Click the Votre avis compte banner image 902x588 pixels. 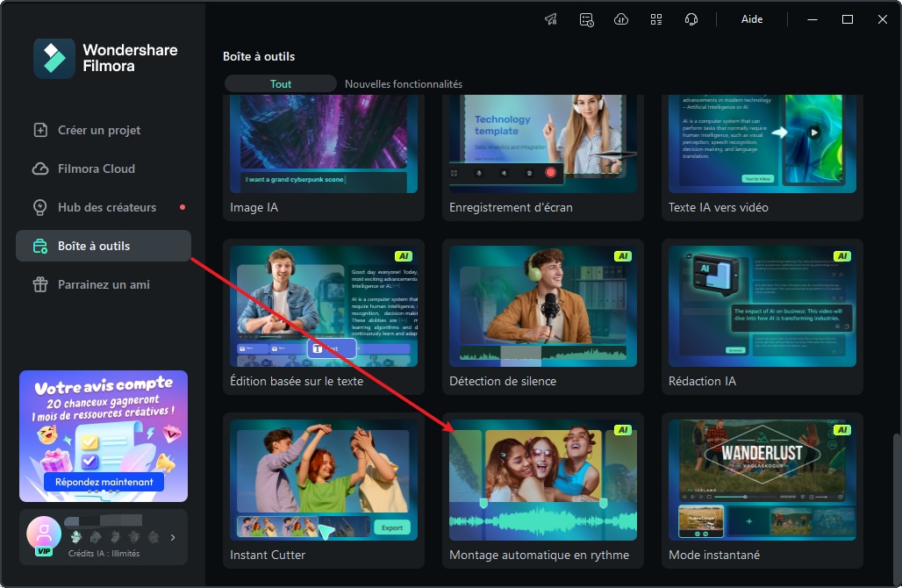point(104,436)
